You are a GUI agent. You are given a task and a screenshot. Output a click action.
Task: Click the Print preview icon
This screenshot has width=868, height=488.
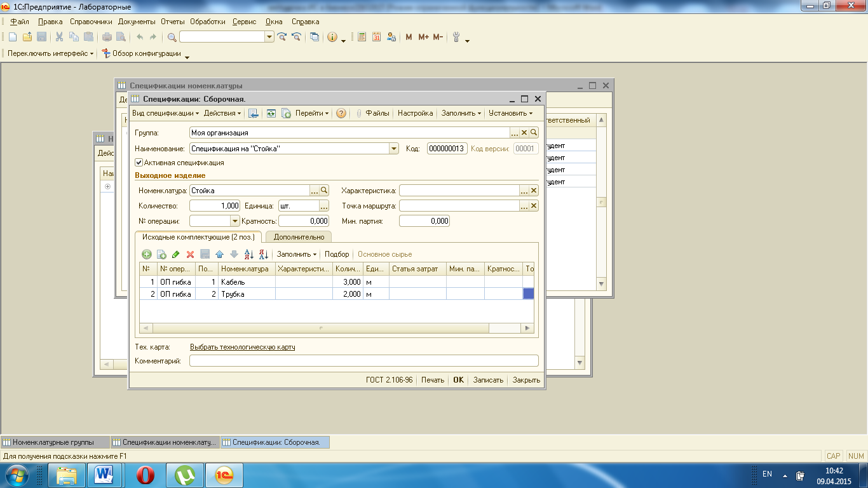point(120,37)
